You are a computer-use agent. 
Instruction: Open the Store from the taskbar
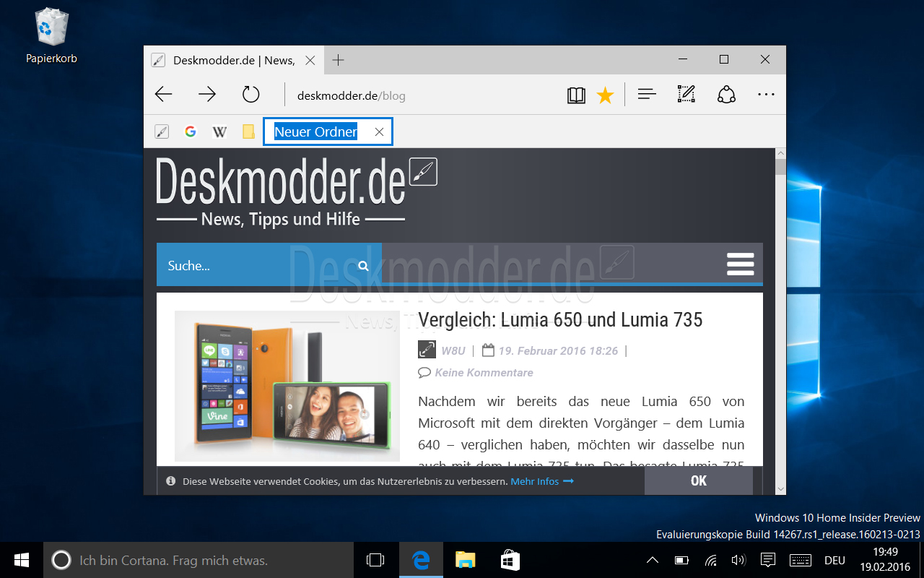click(510, 560)
